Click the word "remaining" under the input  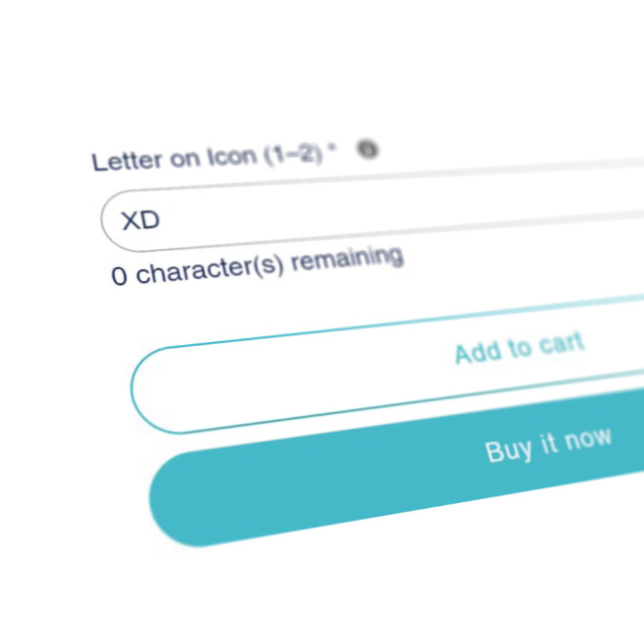tap(346, 260)
